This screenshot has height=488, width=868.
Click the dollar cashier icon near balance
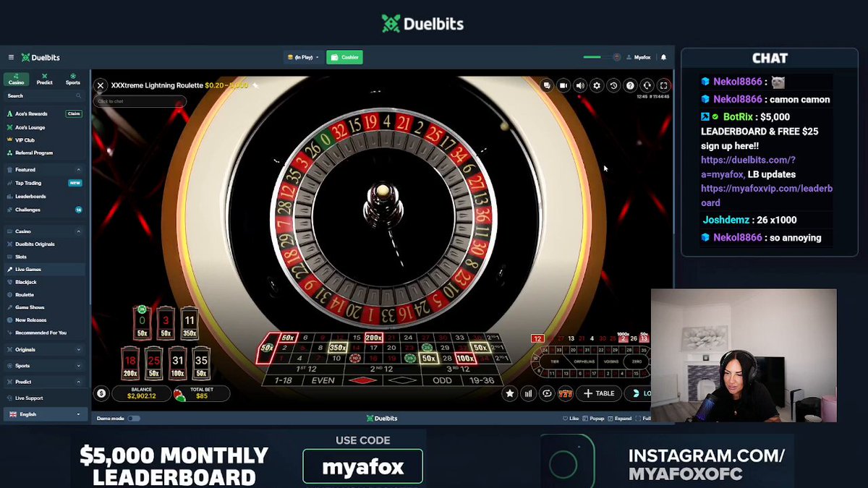[x=101, y=393]
